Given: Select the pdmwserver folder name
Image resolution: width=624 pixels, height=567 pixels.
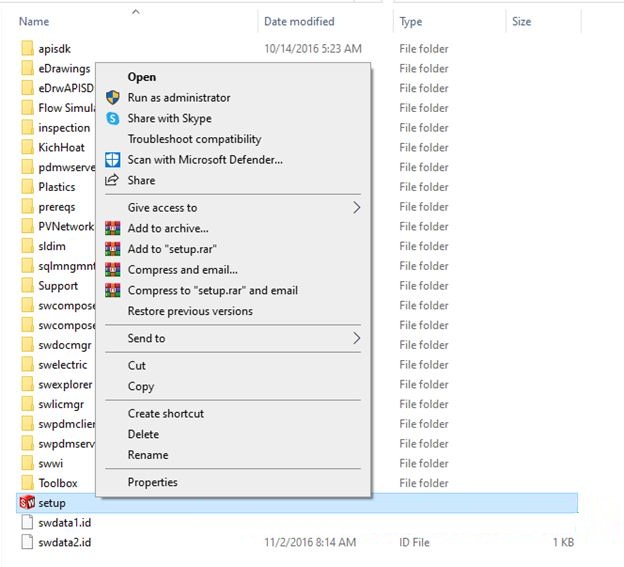Looking at the screenshot, I should pos(66,168).
